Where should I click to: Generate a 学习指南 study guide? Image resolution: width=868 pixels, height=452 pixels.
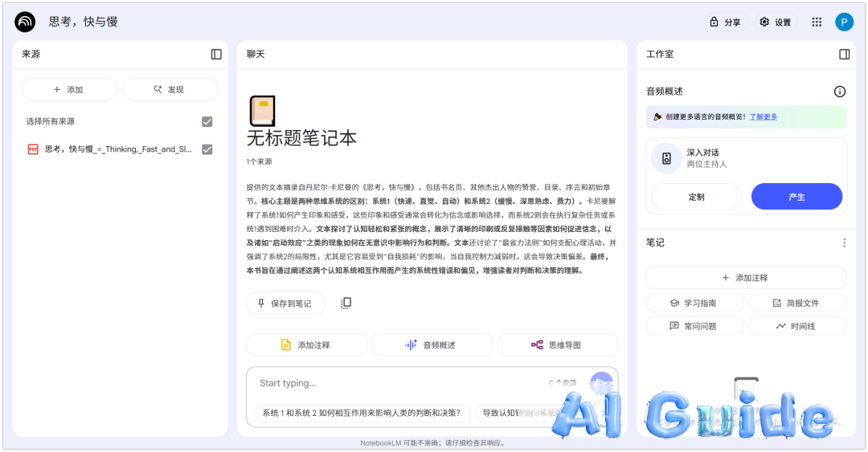[x=694, y=303]
